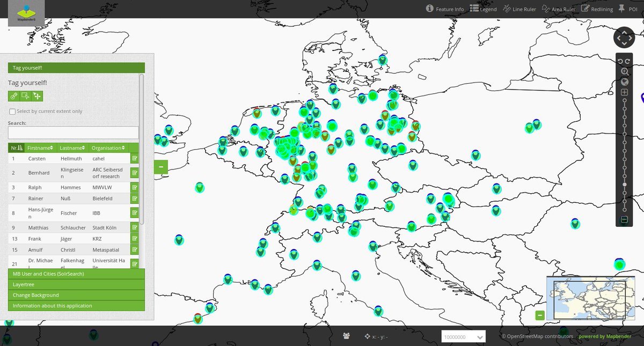Edit the Frank Jäger entry
Image resolution: width=644 pixels, height=346 pixels.
(x=134, y=239)
